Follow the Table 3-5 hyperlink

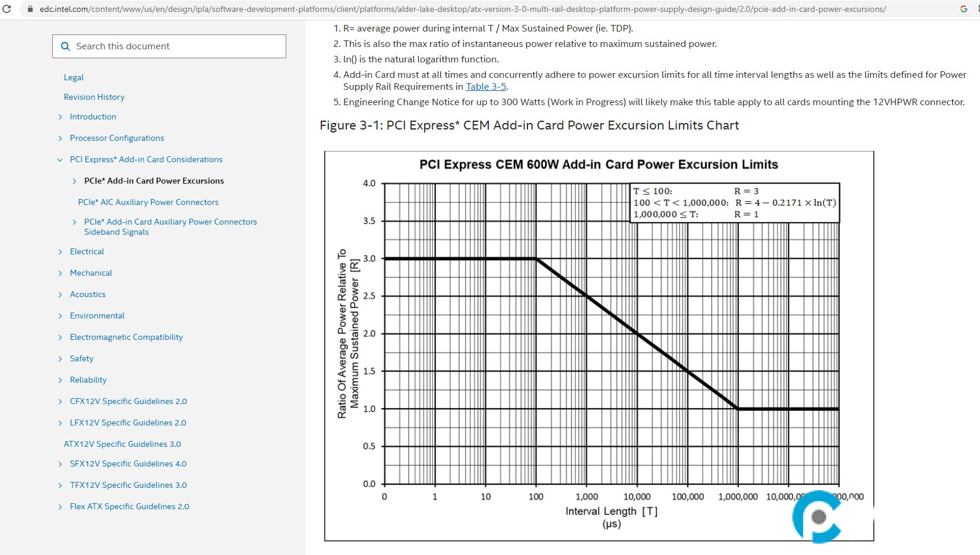pyautogui.click(x=485, y=87)
